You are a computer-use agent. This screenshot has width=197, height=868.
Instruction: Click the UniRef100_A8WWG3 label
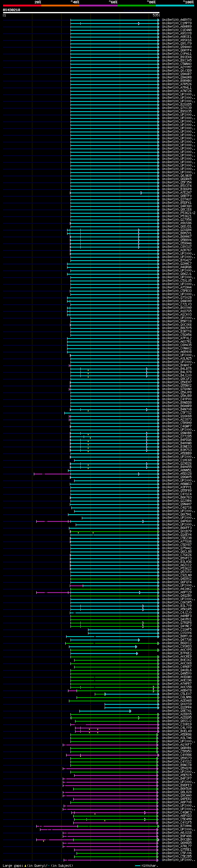[177, 484]
